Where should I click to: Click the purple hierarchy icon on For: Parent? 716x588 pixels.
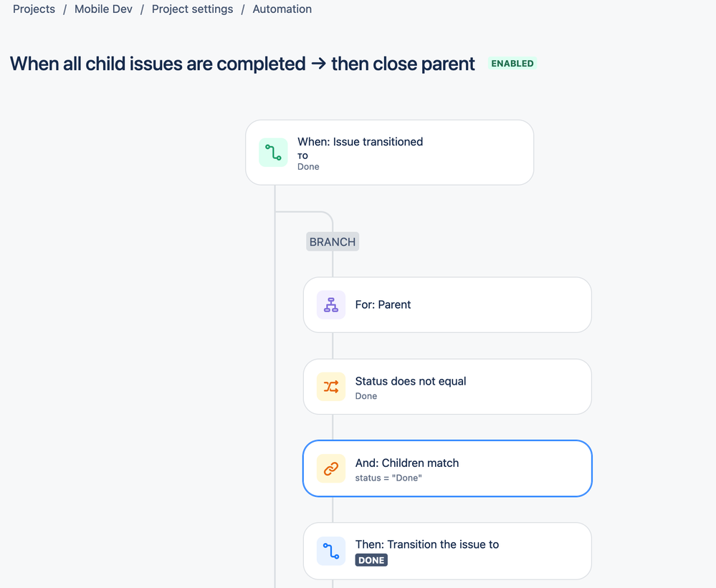(330, 305)
